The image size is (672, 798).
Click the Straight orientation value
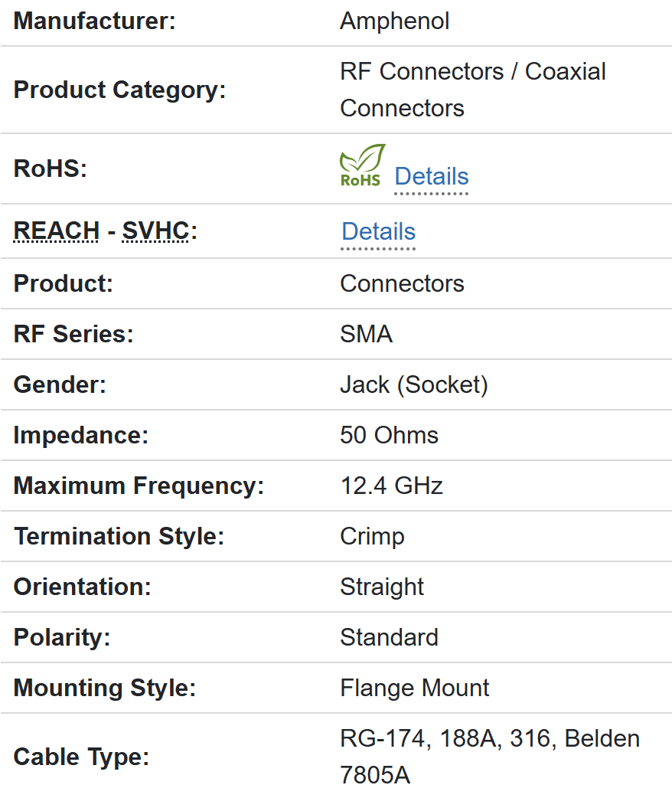tap(381, 587)
